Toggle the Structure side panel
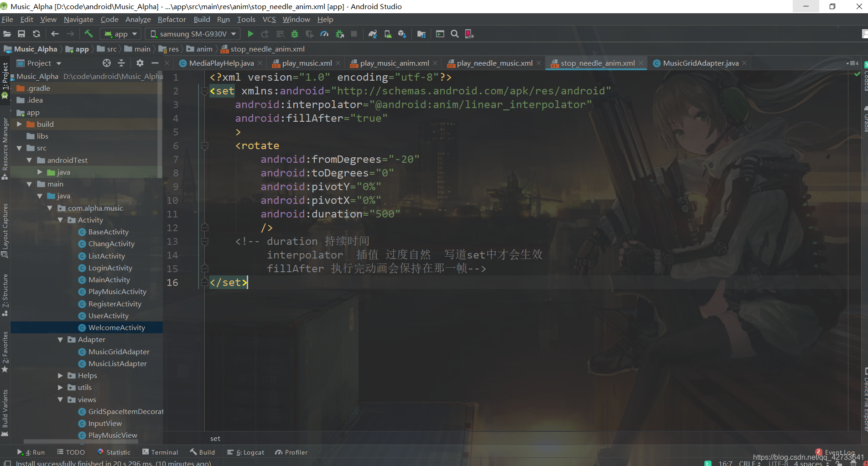The image size is (868, 466). (x=5, y=295)
